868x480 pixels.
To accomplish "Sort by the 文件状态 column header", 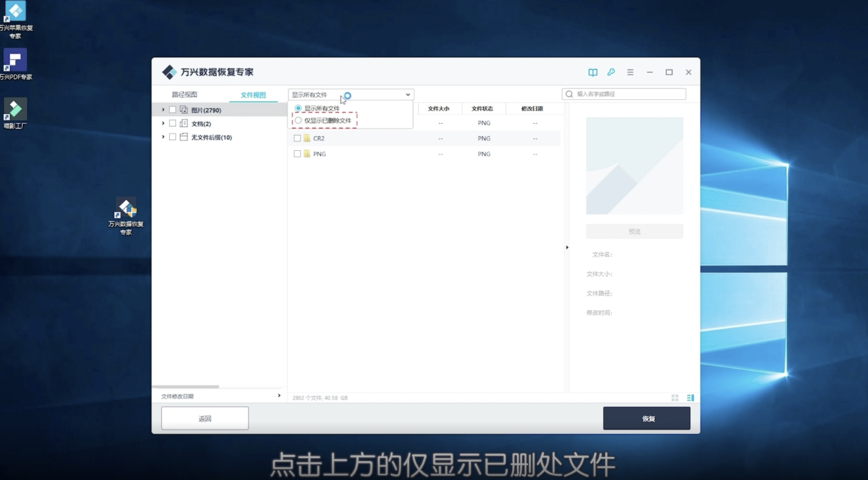I will 483,108.
